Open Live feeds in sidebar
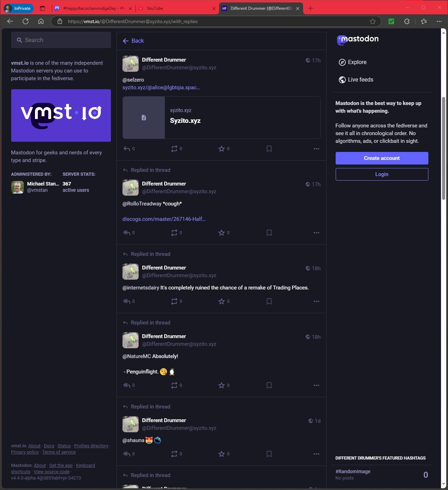Image resolution: width=448 pixels, height=490 pixels. point(356,80)
